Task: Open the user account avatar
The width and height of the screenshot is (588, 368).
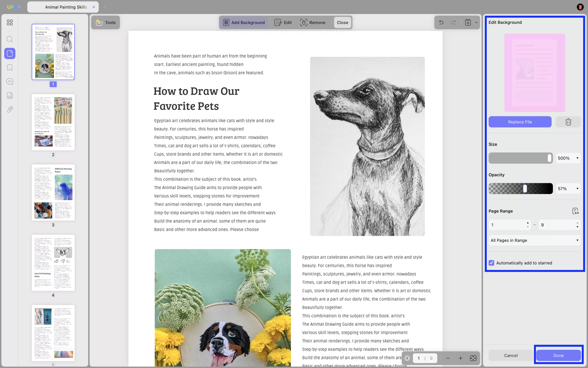Action: click(x=580, y=7)
